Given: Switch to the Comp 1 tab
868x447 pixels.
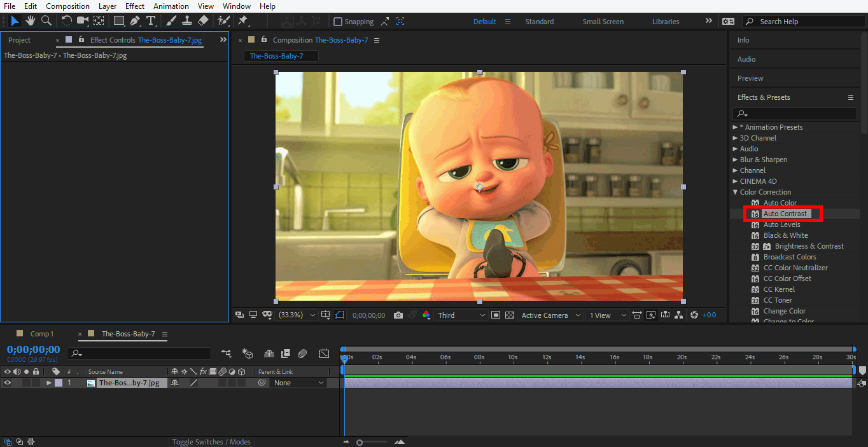Looking at the screenshot, I should click(x=41, y=333).
